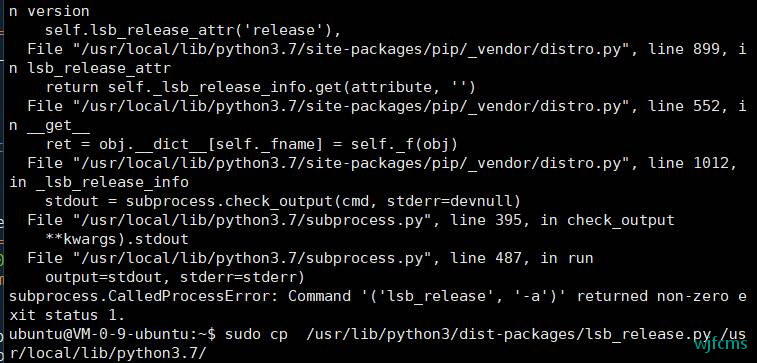
Task: Click the '**kwargs).stdout' line
Action: pos(117,239)
